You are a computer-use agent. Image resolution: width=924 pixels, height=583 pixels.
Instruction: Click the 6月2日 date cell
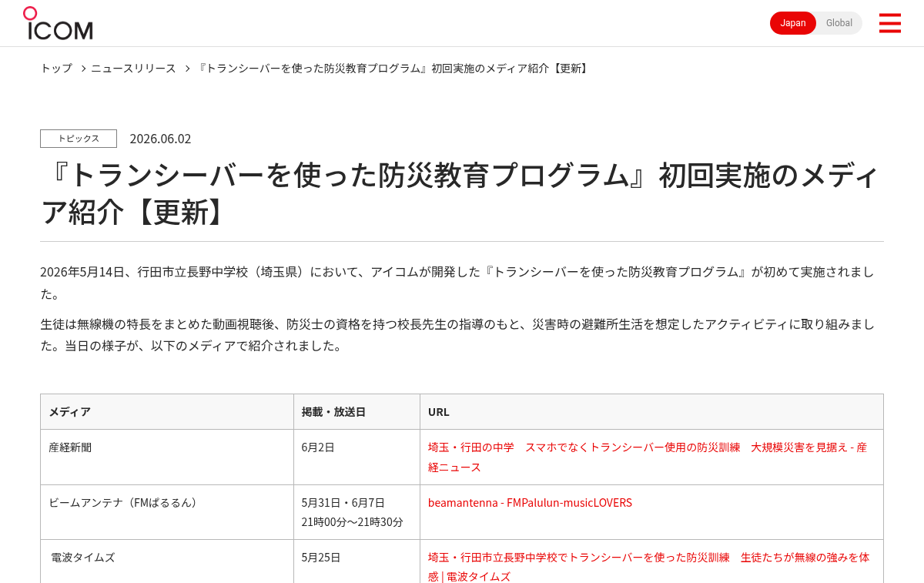(x=357, y=457)
